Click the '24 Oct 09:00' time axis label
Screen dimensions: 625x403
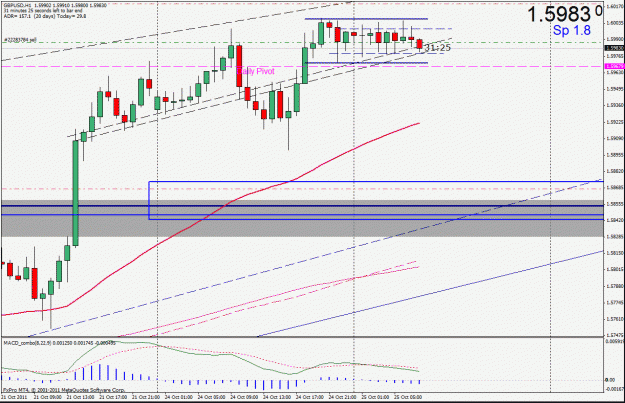click(x=244, y=397)
